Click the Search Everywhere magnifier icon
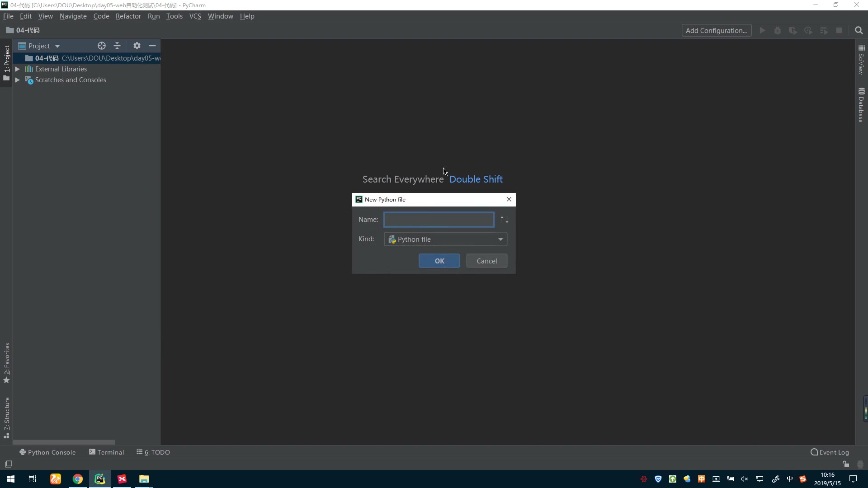Viewport: 868px width, 488px height. click(859, 30)
